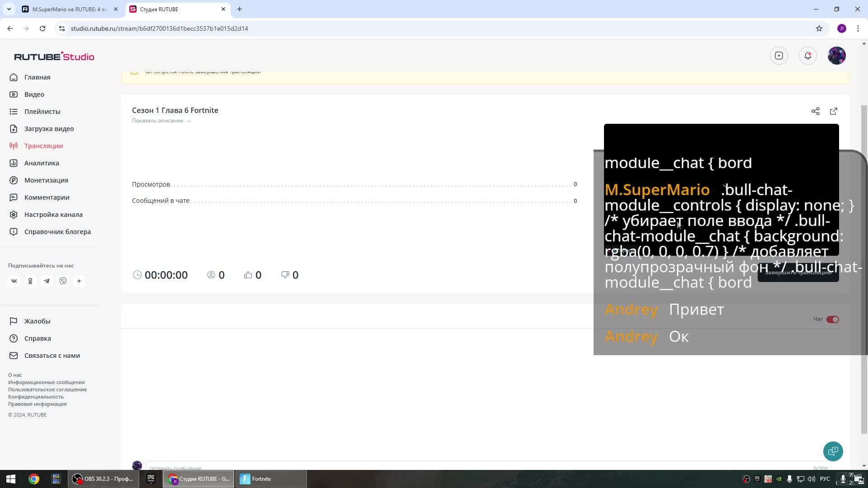868x488 pixels.
Task: Click the share stream icon
Action: pyautogui.click(x=815, y=111)
